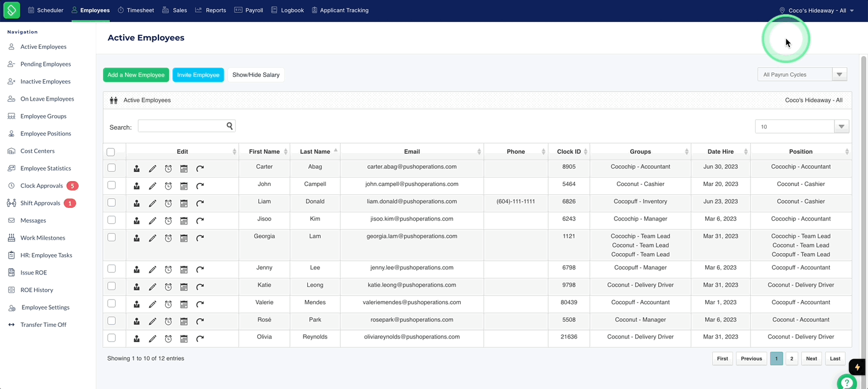This screenshot has height=389, width=868.
Task: Open Clock Approvals in the sidebar
Action: click(41, 186)
